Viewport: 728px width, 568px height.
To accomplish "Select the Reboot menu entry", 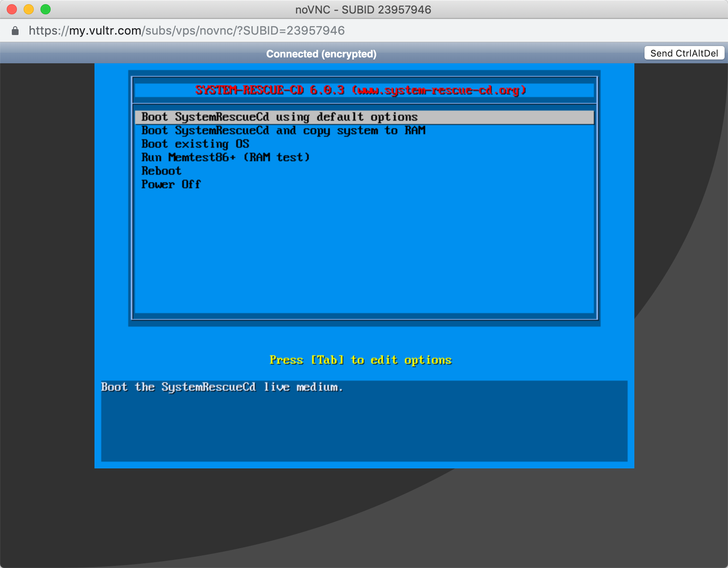I will click(x=161, y=171).
